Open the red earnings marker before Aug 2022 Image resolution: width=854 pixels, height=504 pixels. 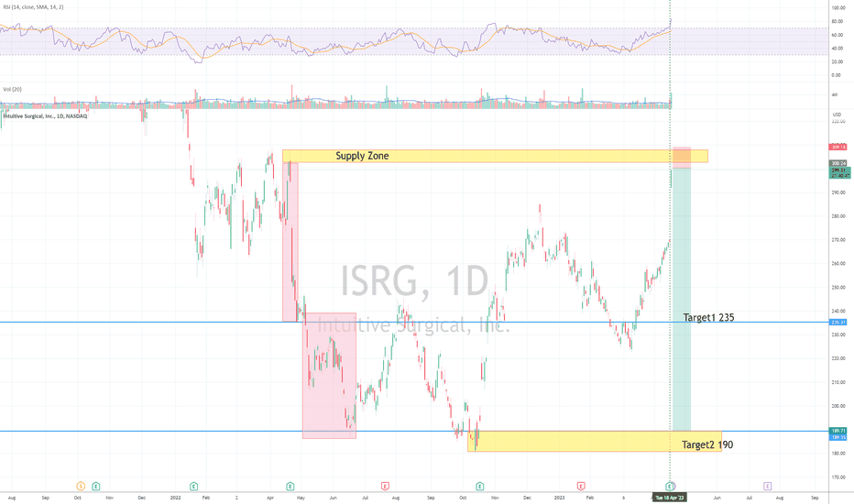(385, 486)
